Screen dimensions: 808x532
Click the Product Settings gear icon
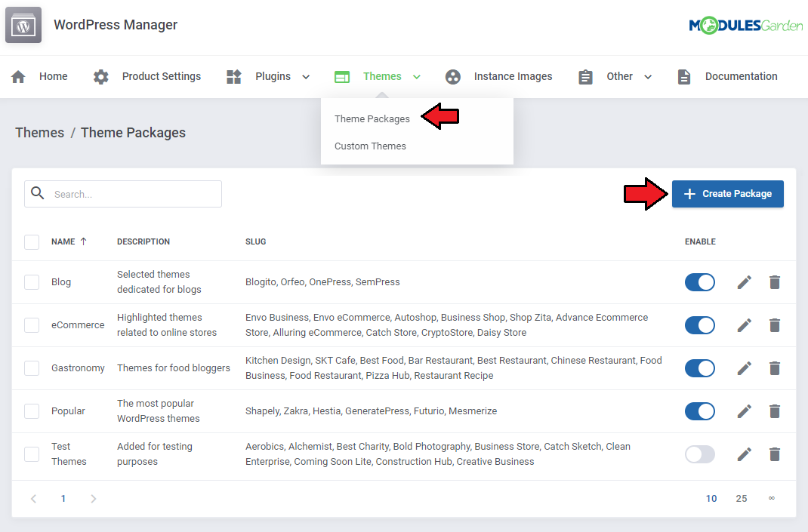pos(101,77)
